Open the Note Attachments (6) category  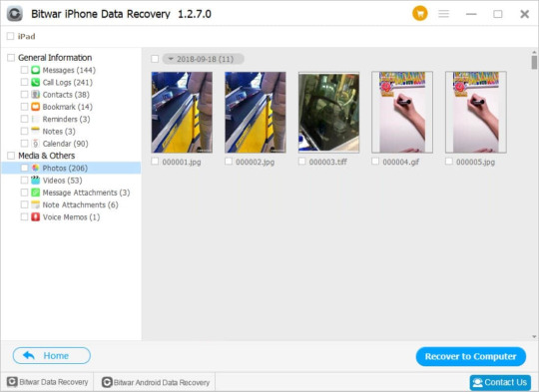[x=80, y=204]
